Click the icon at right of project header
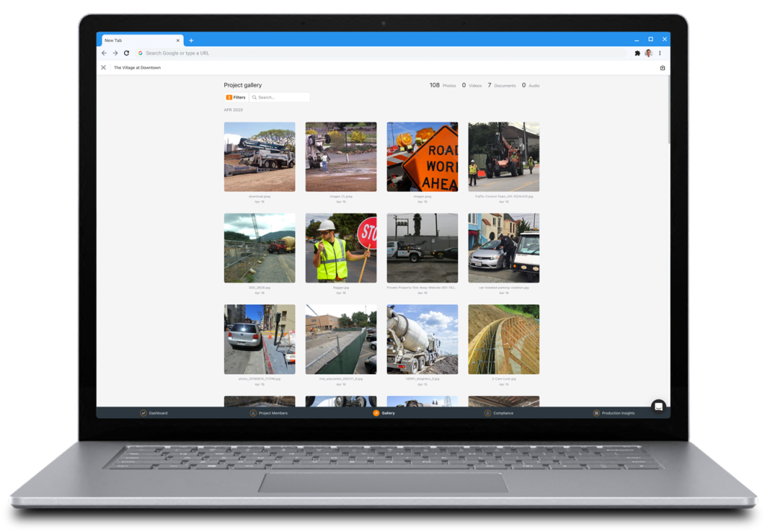Image resolution: width=765 pixels, height=532 pixels. pyautogui.click(x=663, y=68)
